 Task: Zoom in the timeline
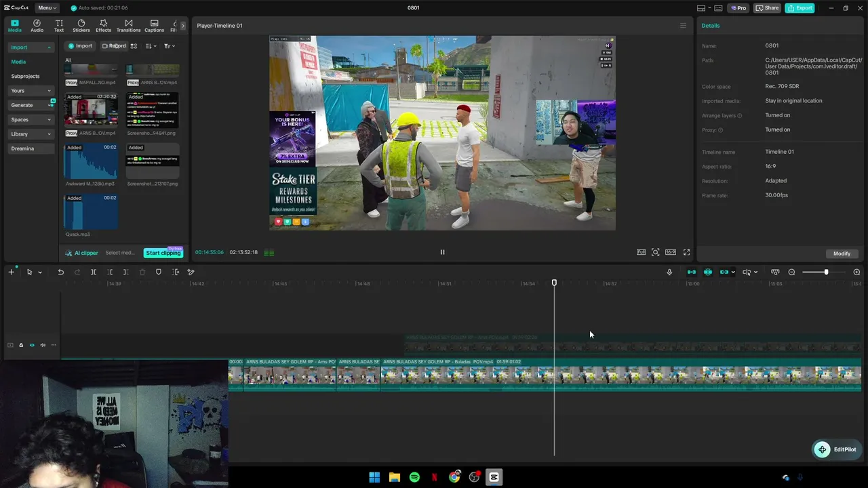click(856, 272)
